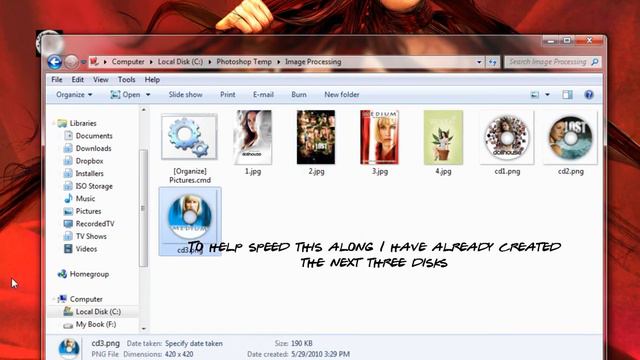Open the Help menu
640x360 pixels.
pyautogui.click(x=152, y=80)
